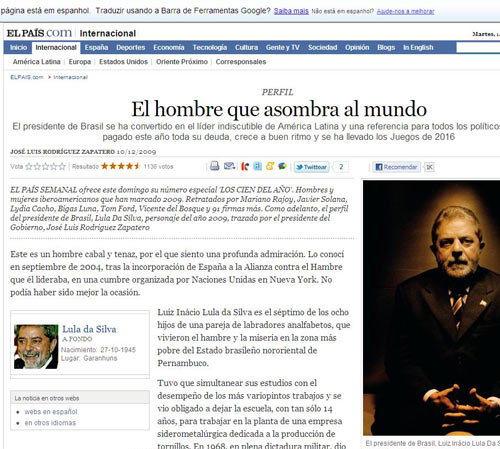Share via the red K social icon
500x449 pixels.
pyautogui.click(x=245, y=166)
